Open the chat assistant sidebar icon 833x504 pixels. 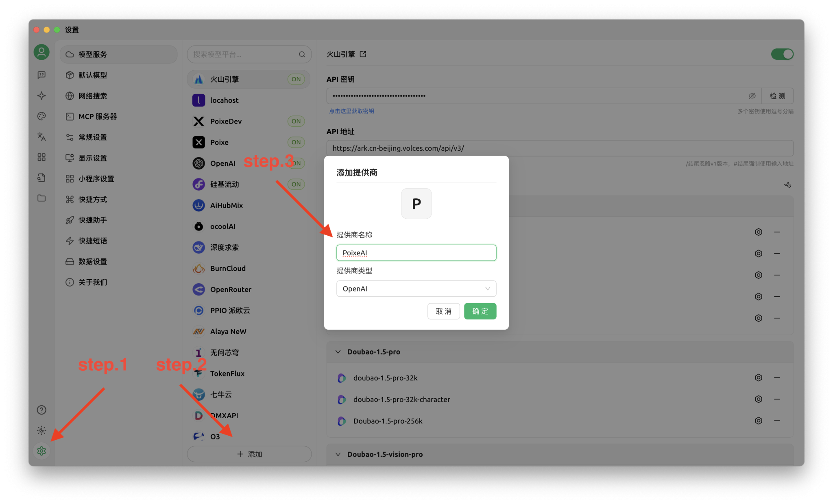pyautogui.click(x=41, y=75)
